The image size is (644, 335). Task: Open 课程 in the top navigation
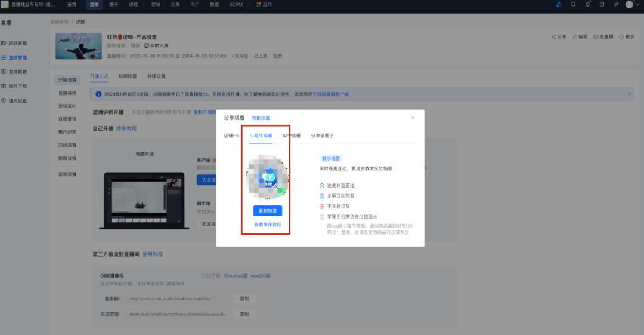(134, 5)
